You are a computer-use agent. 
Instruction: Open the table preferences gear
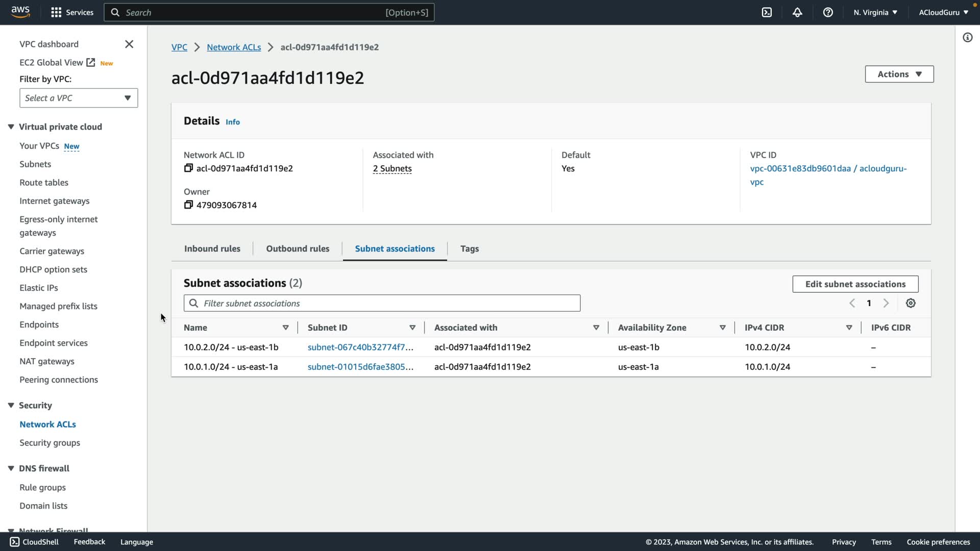911,304
